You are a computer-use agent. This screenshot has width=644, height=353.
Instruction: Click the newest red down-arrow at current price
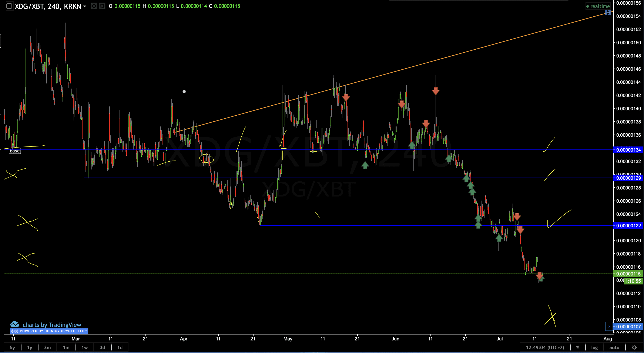click(x=540, y=276)
